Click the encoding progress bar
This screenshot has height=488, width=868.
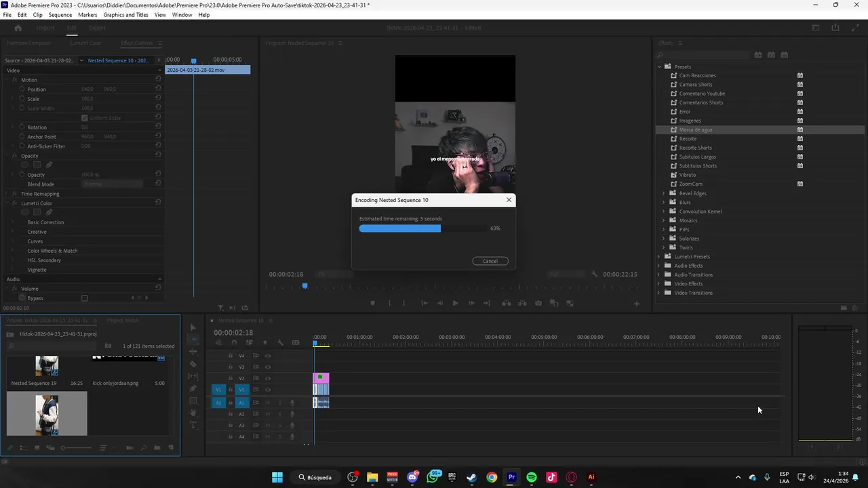423,228
